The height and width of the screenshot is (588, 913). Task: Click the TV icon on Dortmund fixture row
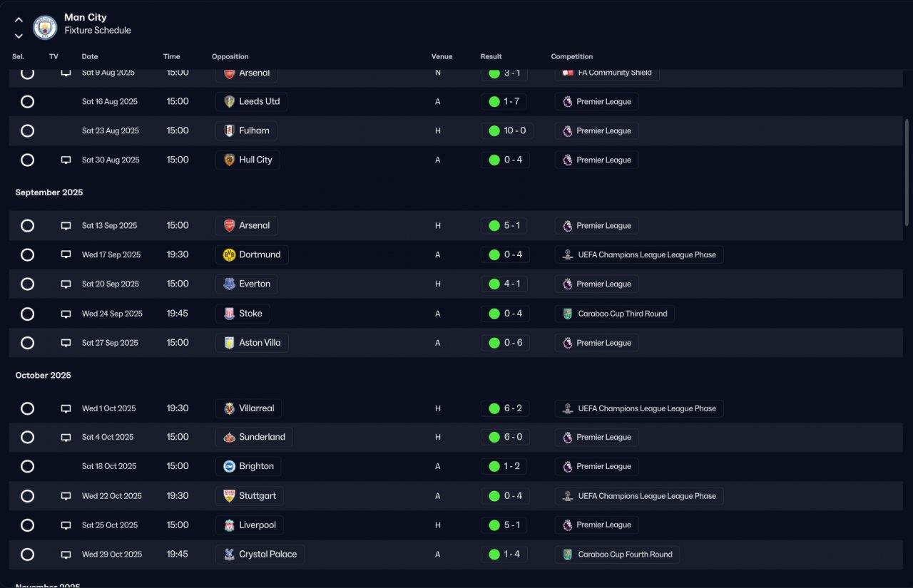(x=66, y=254)
